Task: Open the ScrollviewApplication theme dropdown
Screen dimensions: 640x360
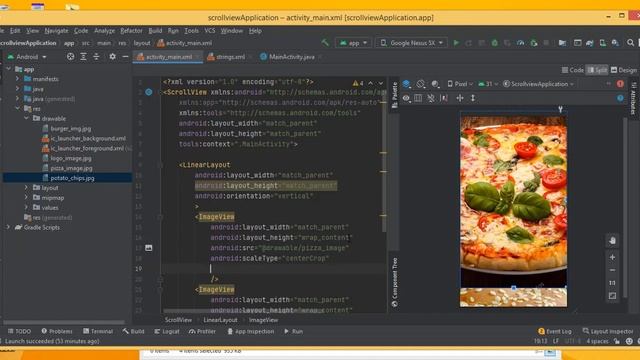Action: 538,84
